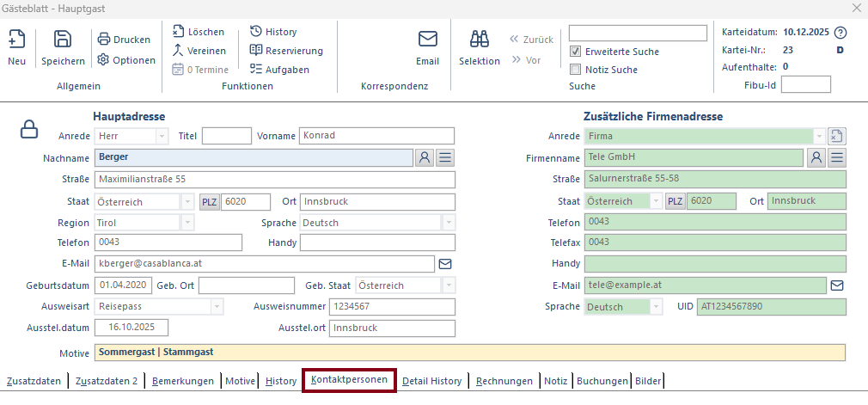Image resolution: width=868 pixels, height=405 pixels.
Task: Open Selektion binoculars search
Action: 479,40
